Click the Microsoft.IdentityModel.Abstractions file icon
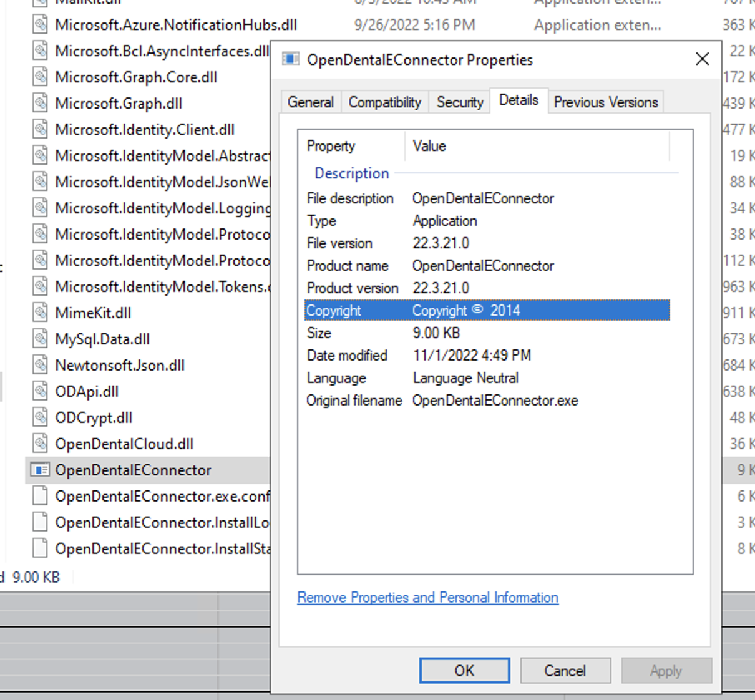The width and height of the screenshot is (755, 700). 41,156
